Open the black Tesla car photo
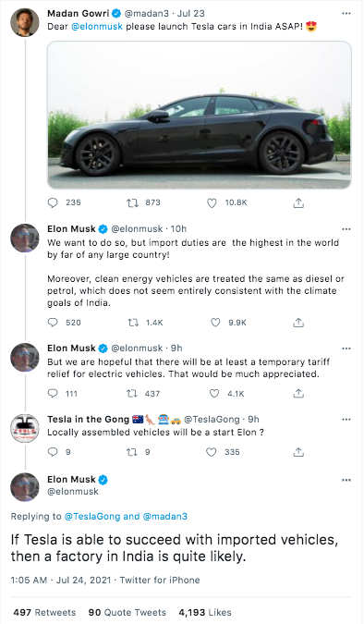 click(200, 115)
